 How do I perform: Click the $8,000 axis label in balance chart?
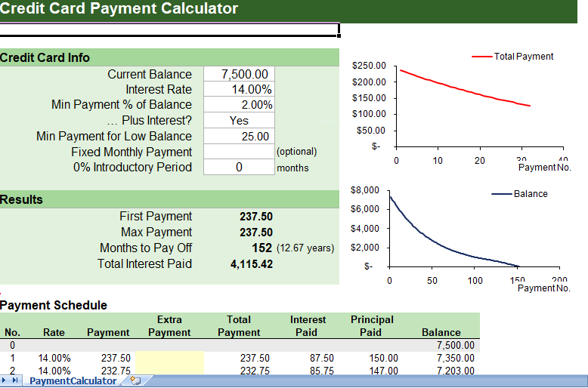pyautogui.click(x=364, y=190)
